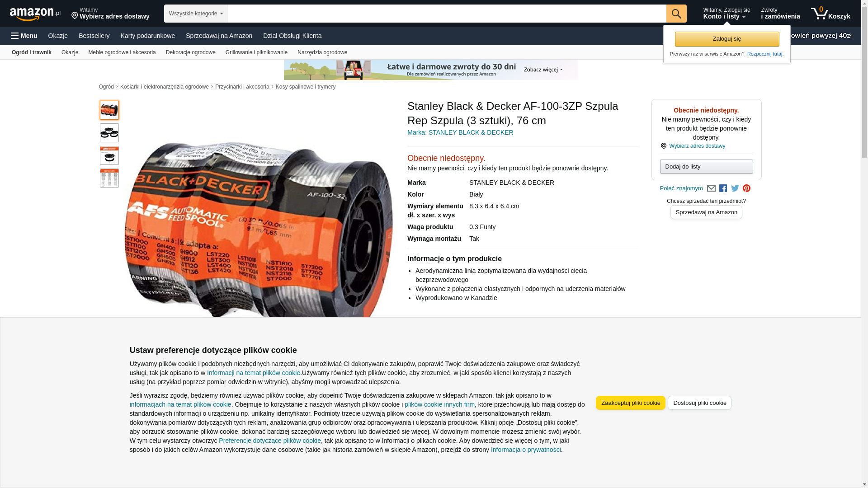
Task: Click Dostosuj pliki cookie button
Action: (699, 403)
